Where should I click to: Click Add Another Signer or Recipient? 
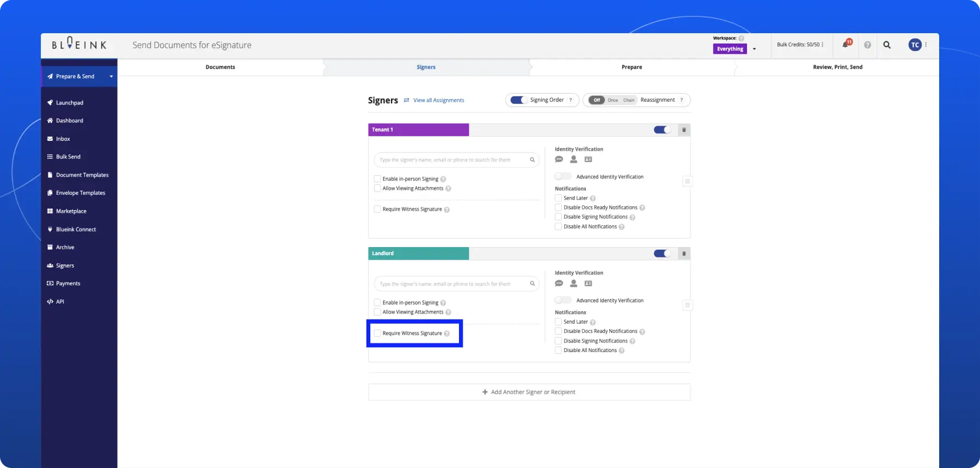point(529,392)
